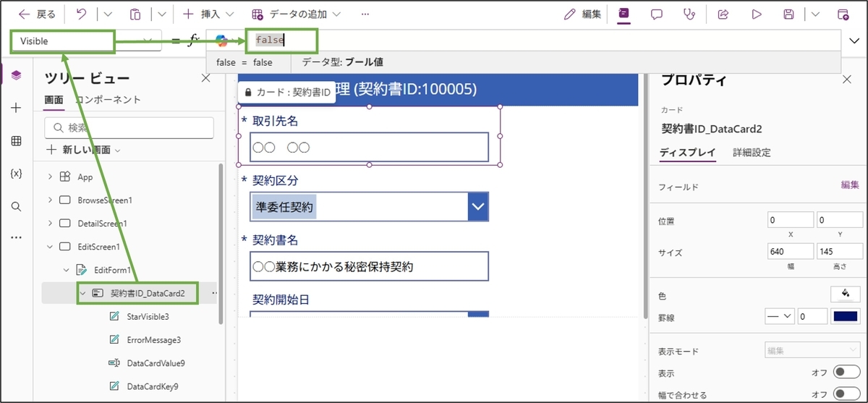Open the comments speech bubble icon
This screenshot has height=403, width=868.
(x=657, y=14)
